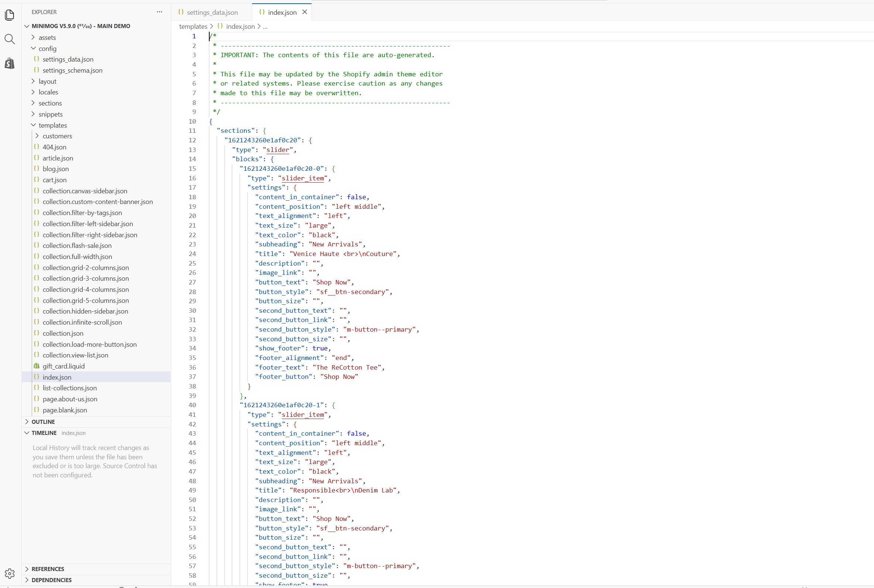Viewport: 874px width, 588px height.
Task: Open the Search view in activity bar
Action: click(10, 39)
